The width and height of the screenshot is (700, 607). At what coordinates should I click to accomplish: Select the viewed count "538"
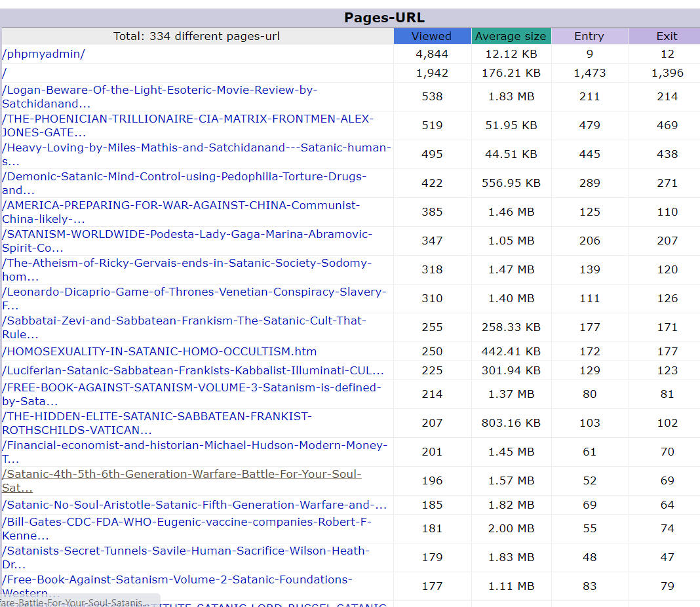(432, 96)
